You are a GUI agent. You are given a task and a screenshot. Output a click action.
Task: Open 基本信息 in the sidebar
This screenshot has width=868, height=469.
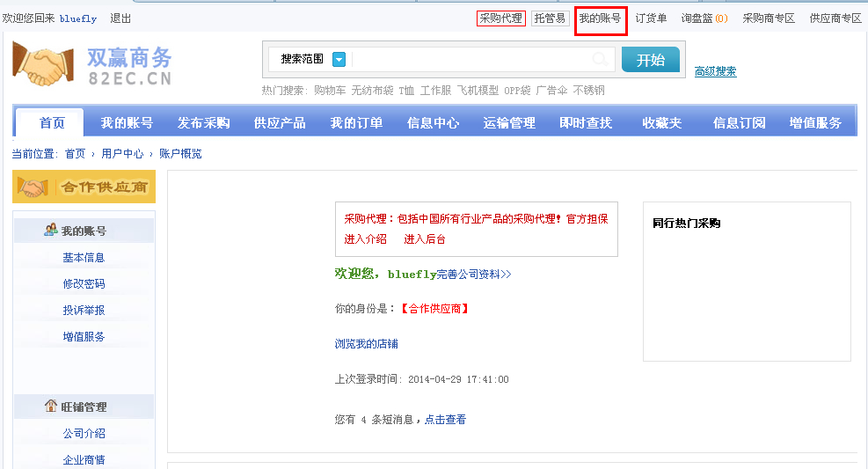(x=84, y=257)
